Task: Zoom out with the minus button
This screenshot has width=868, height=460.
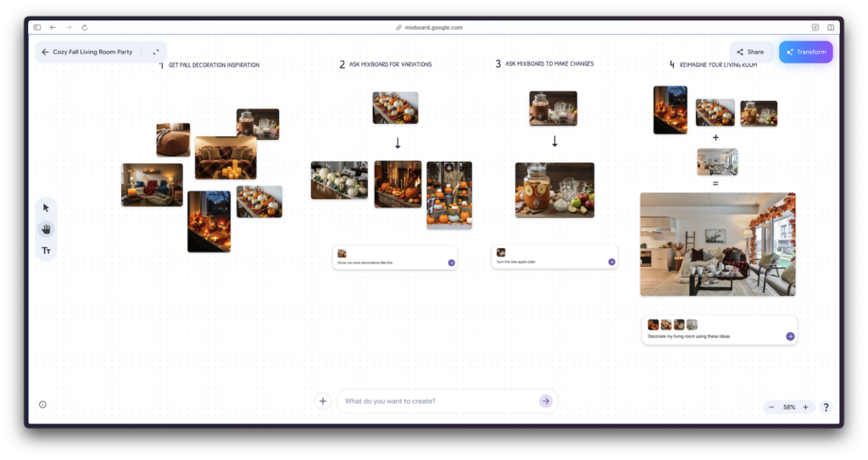Action: click(771, 407)
